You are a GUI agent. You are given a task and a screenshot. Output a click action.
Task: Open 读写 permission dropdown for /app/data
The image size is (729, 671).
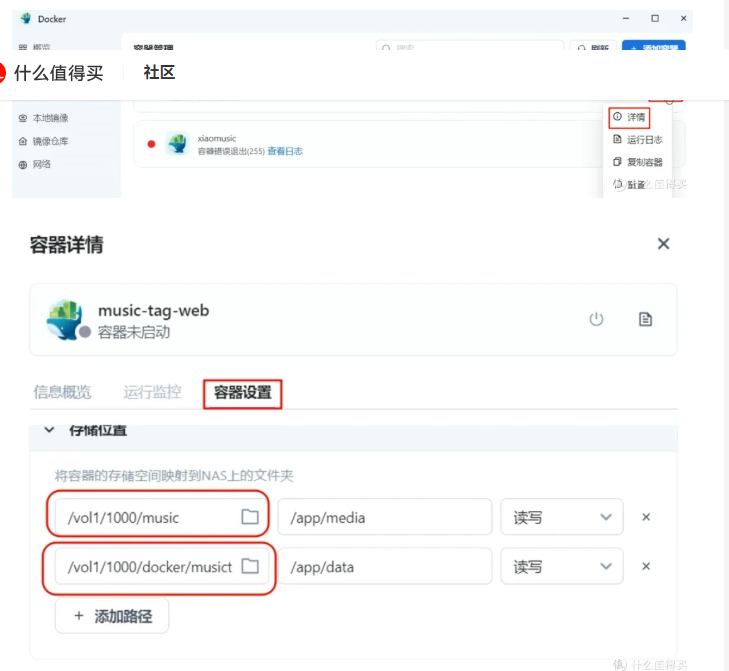coord(561,567)
